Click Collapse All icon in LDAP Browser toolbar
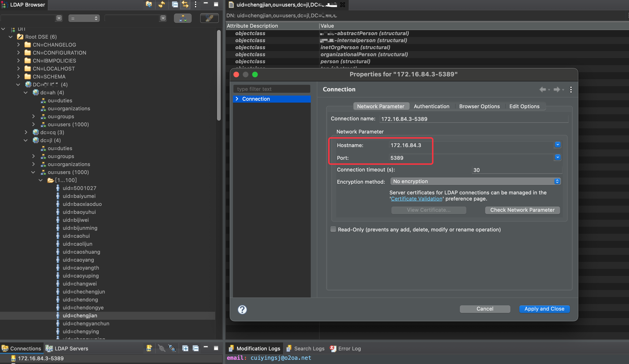629x364 pixels. 175,4
